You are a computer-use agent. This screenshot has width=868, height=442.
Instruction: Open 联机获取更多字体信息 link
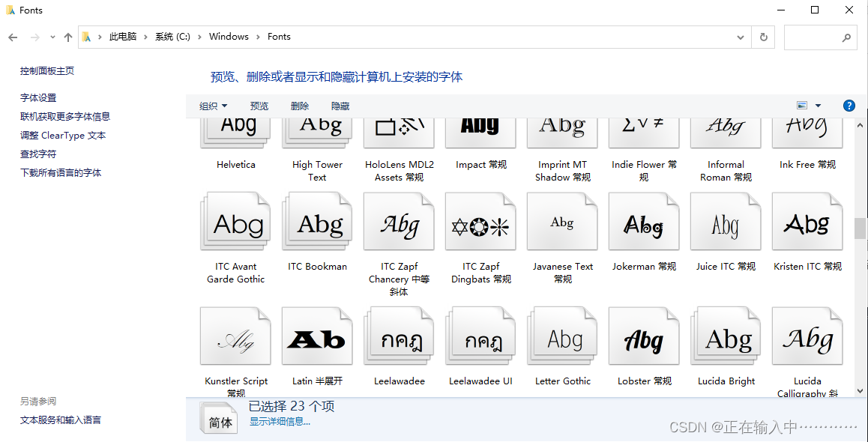[65, 117]
